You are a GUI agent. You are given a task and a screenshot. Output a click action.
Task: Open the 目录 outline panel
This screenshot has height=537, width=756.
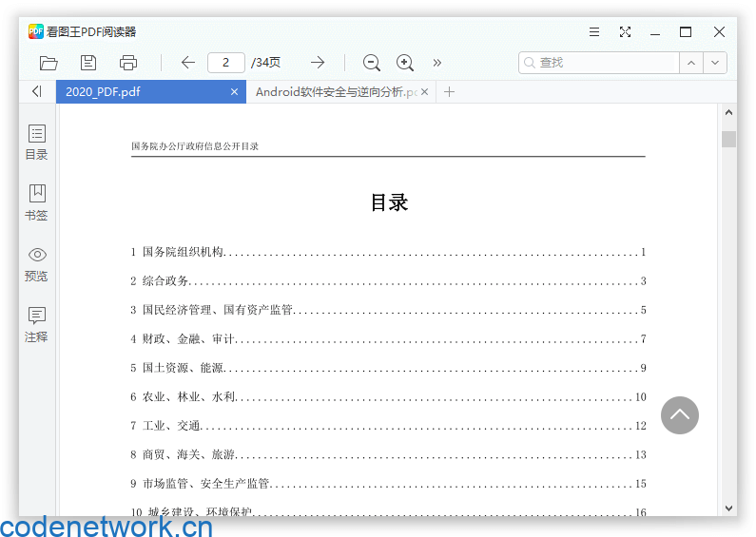pos(37,143)
